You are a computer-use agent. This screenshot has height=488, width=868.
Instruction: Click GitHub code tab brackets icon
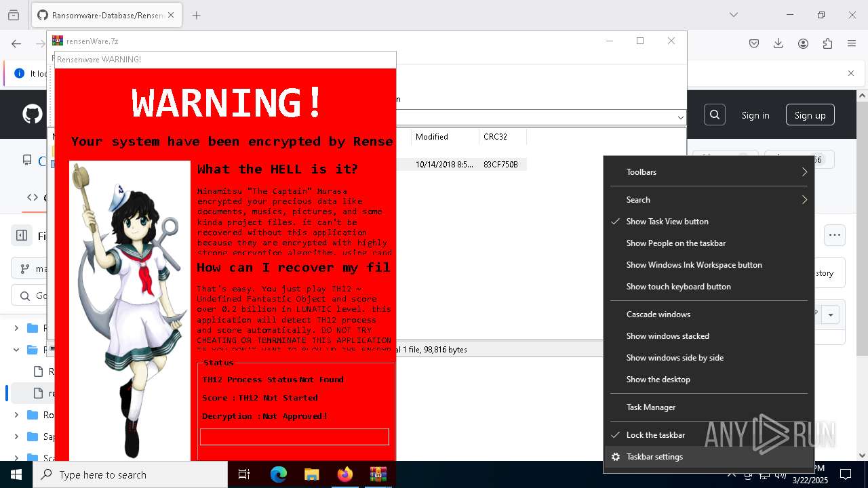pyautogui.click(x=33, y=197)
